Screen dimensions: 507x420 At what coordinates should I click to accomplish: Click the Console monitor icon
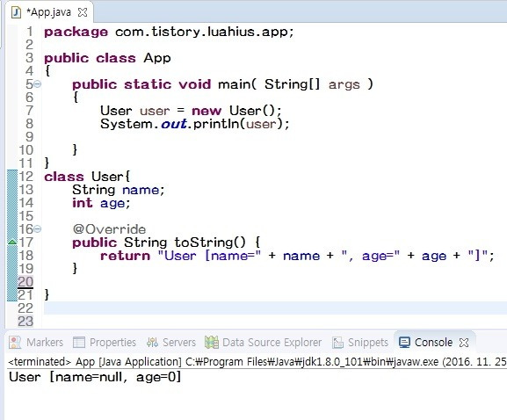pyautogui.click(x=404, y=343)
